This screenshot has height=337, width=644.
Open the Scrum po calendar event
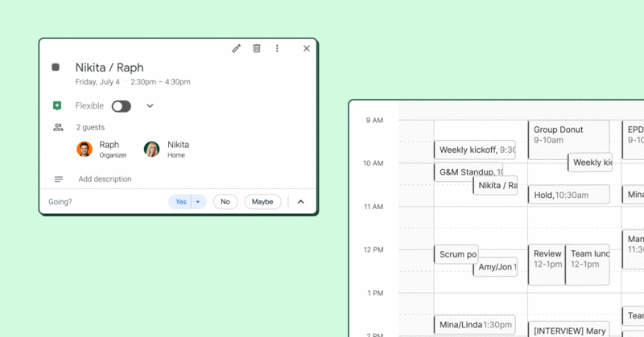[x=456, y=254]
